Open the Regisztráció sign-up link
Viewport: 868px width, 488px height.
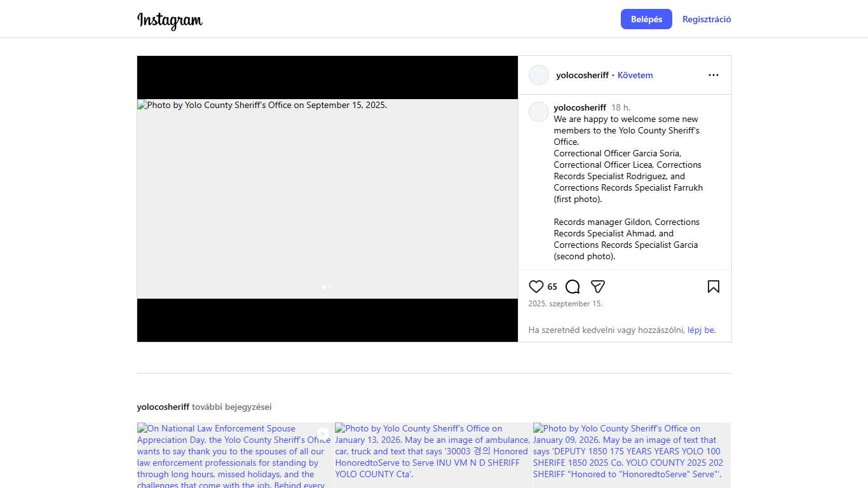(x=707, y=19)
